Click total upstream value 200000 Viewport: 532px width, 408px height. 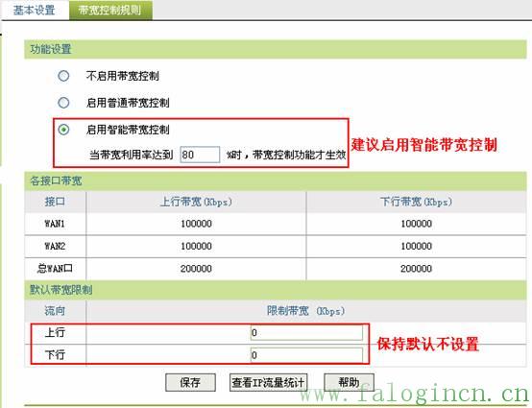(196, 269)
